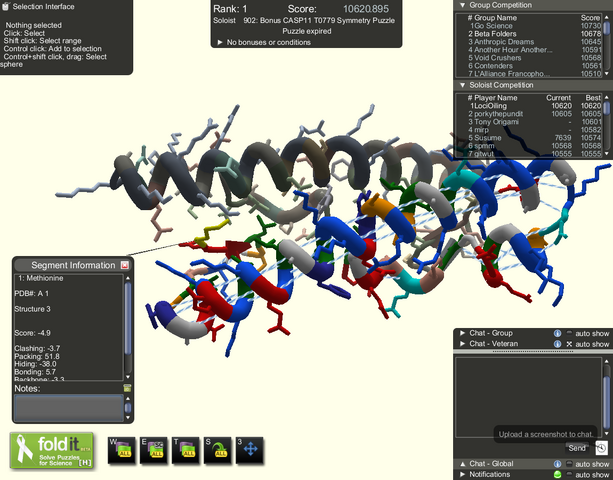Toggle auto show for Chat - Group

click(569, 333)
